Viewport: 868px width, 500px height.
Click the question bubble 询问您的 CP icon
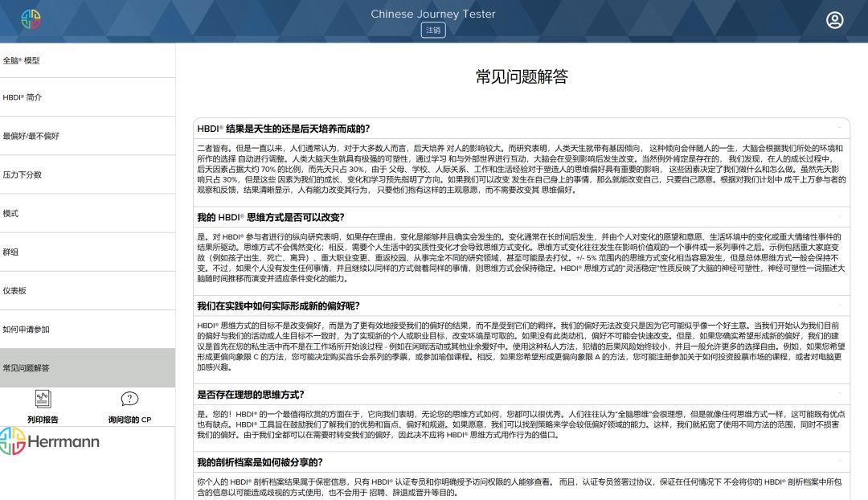[x=129, y=399]
